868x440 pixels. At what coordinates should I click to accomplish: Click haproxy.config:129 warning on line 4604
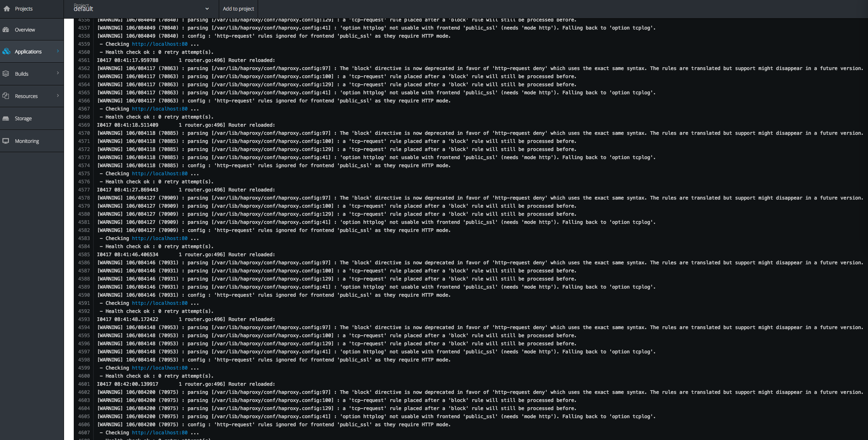pyautogui.click(x=337, y=408)
